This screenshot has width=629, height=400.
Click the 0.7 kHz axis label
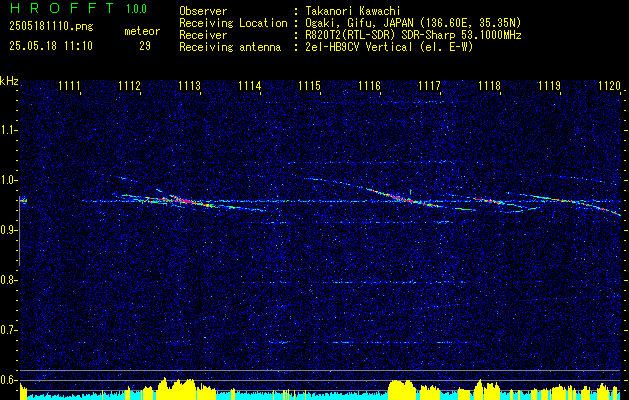click(8, 330)
